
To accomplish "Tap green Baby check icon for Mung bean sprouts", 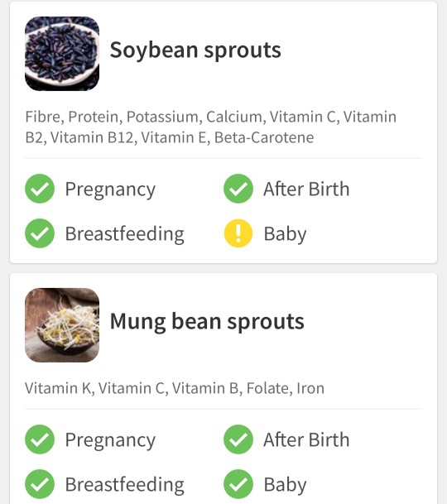I will point(238,484).
